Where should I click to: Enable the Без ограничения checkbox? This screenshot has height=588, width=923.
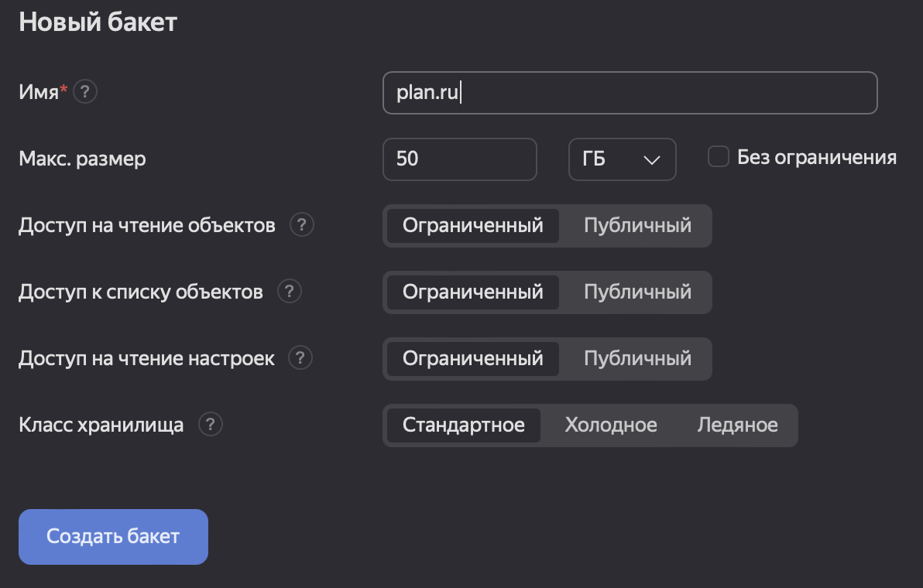[718, 156]
